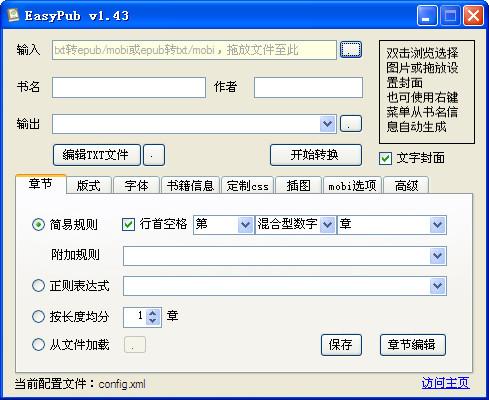Click the input file path field
The height and width of the screenshot is (400, 489).
click(x=194, y=50)
